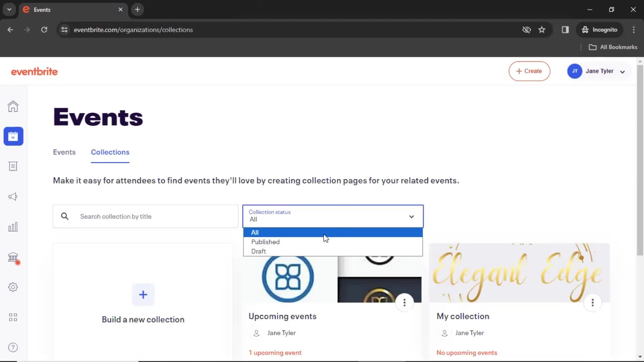The height and width of the screenshot is (362, 644).
Task: Open the Marketing megaphone sidebar icon
Action: coord(13,197)
